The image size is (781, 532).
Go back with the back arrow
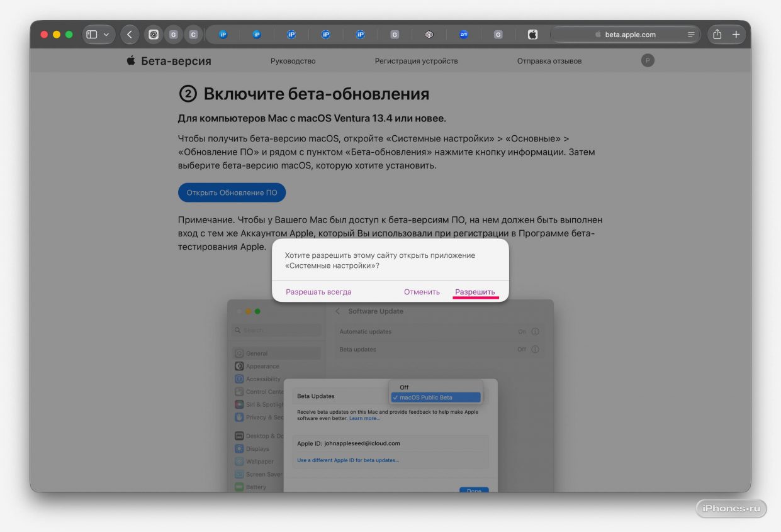pyautogui.click(x=130, y=35)
